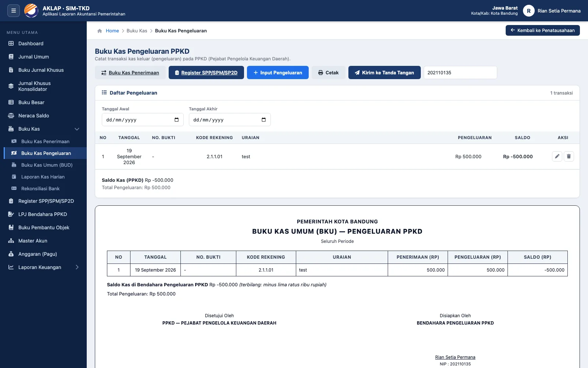Click the LPJ Bendahara PPKD icon
Viewport: 588px width, 368px height.
coord(11,214)
